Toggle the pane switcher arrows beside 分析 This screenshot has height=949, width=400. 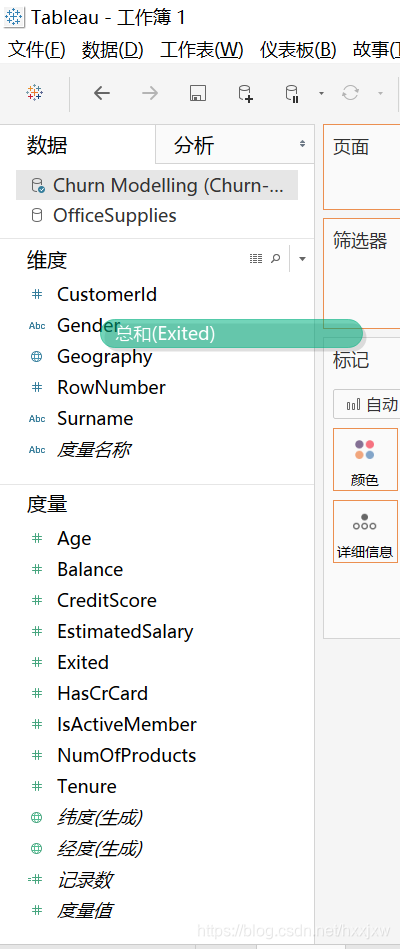coord(303,143)
